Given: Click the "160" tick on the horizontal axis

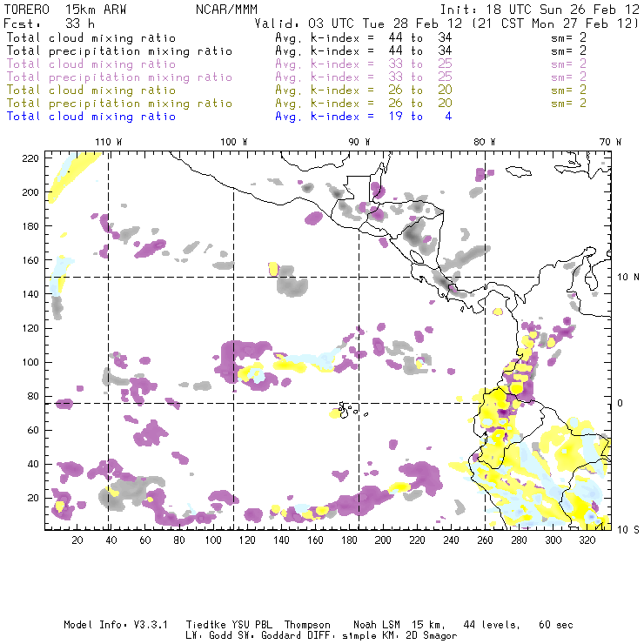Looking at the screenshot, I should click(x=315, y=540).
